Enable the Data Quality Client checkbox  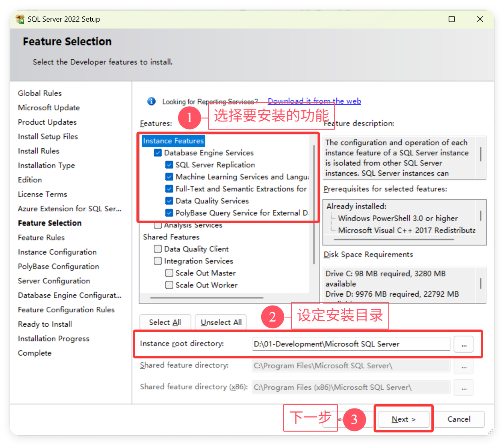(x=158, y=249)
